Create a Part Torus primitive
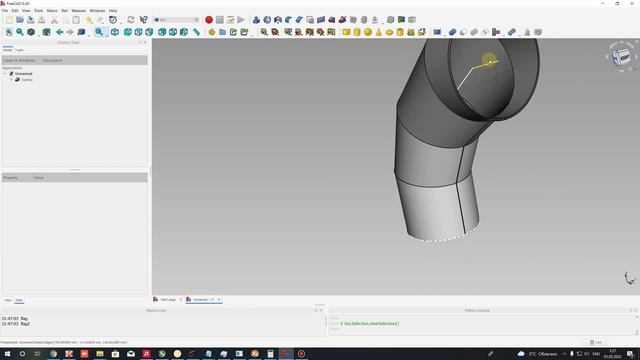Screen dimensions: 640x360 pos(389,32)
